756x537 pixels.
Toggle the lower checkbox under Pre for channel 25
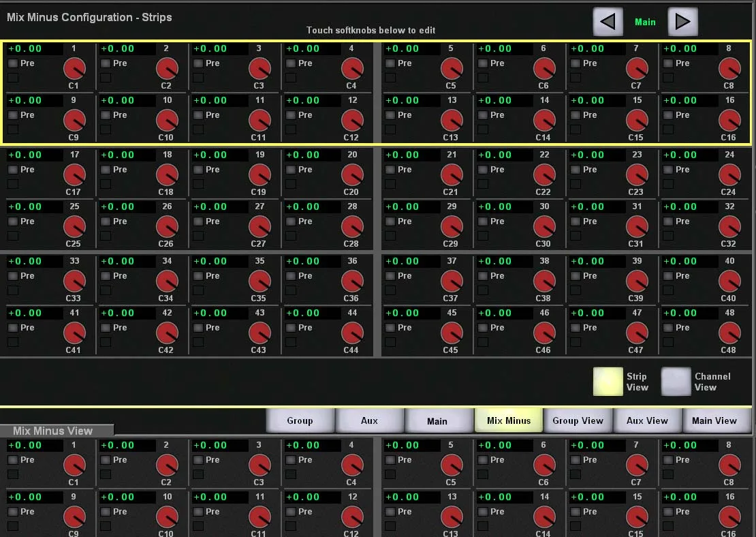point(13,236)
